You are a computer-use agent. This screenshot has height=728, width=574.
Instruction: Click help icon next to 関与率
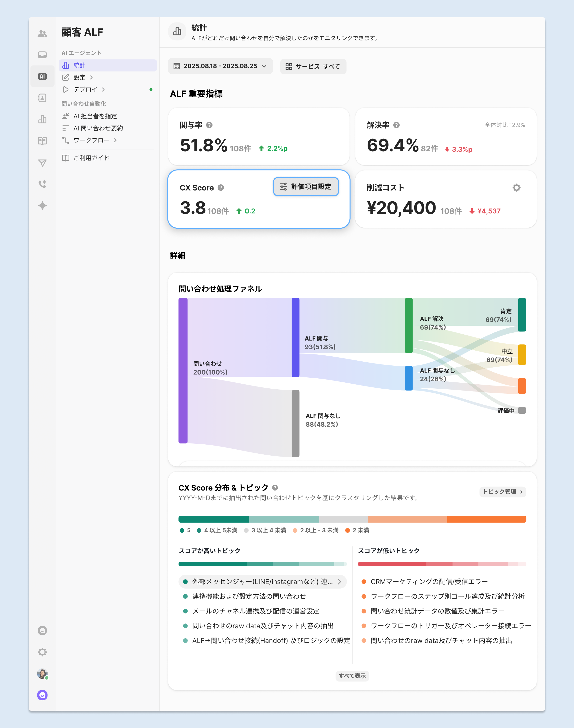[x=209, y=125]
